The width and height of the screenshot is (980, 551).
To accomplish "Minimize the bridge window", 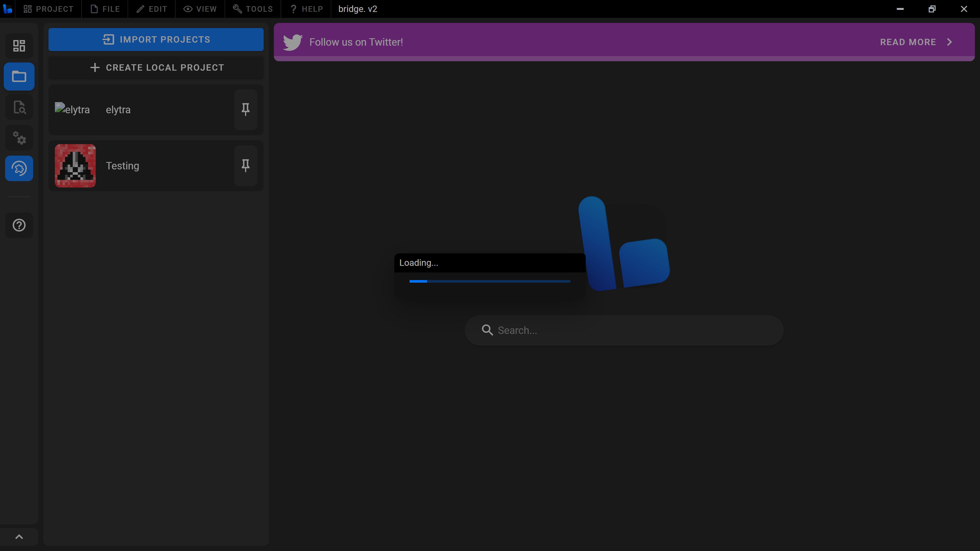I will pyautogui.click(x=900, y=9).
